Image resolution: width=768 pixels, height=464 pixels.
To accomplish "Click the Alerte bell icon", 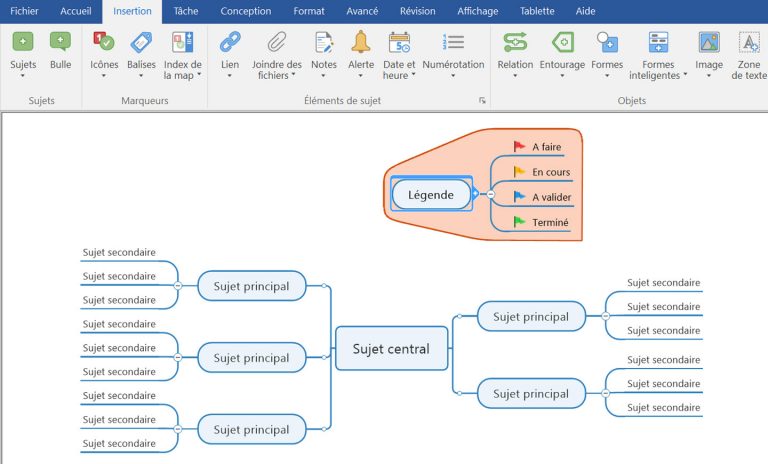I will coord(360,42).
